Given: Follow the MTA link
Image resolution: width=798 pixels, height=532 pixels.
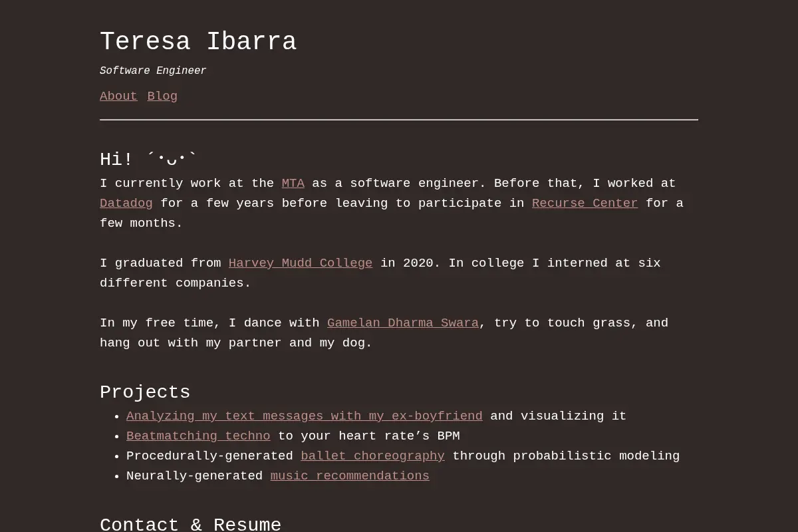Looking at the screenshot, I should point(293,184).
